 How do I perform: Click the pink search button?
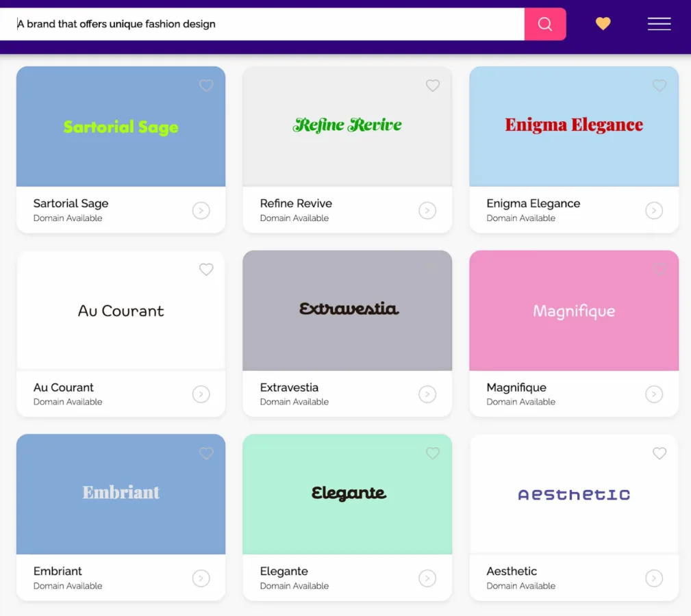[x=544, y=24]
